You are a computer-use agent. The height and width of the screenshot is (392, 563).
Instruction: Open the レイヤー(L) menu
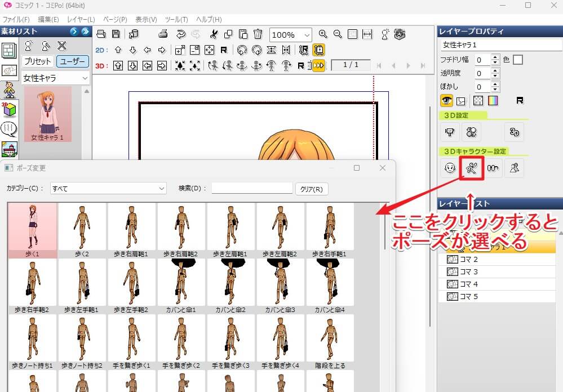coord(81,19)
